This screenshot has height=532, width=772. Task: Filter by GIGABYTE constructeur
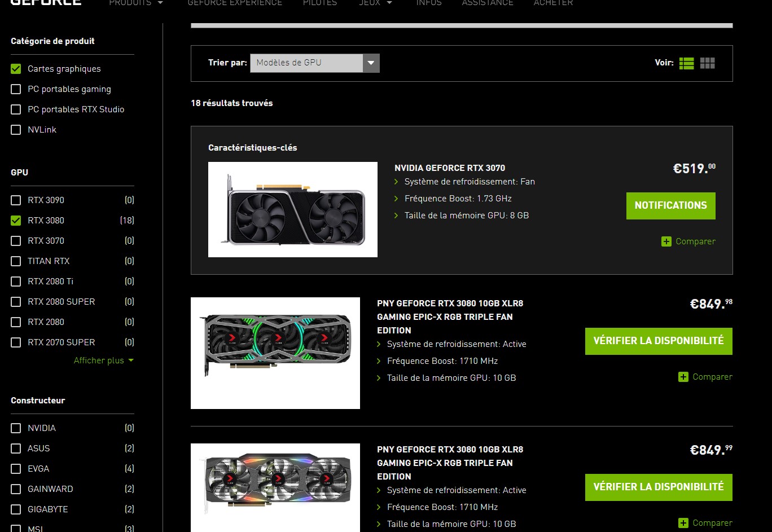coord(16,509)
